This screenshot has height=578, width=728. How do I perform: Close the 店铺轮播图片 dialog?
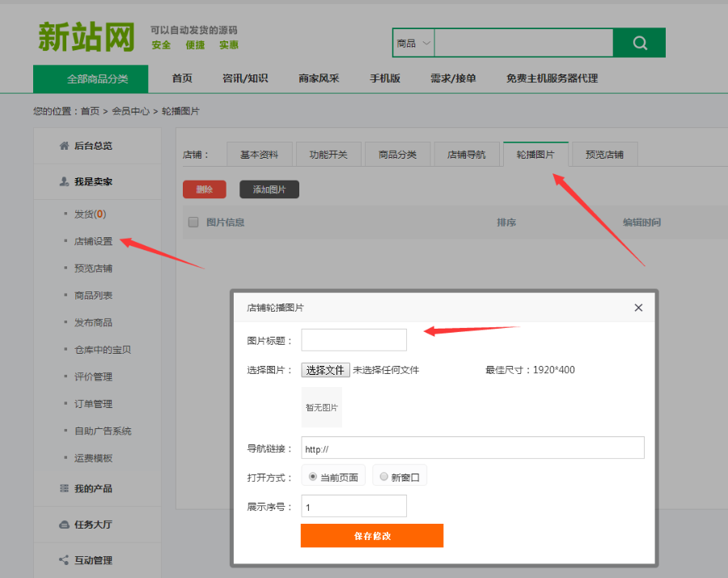coord(638,308)
